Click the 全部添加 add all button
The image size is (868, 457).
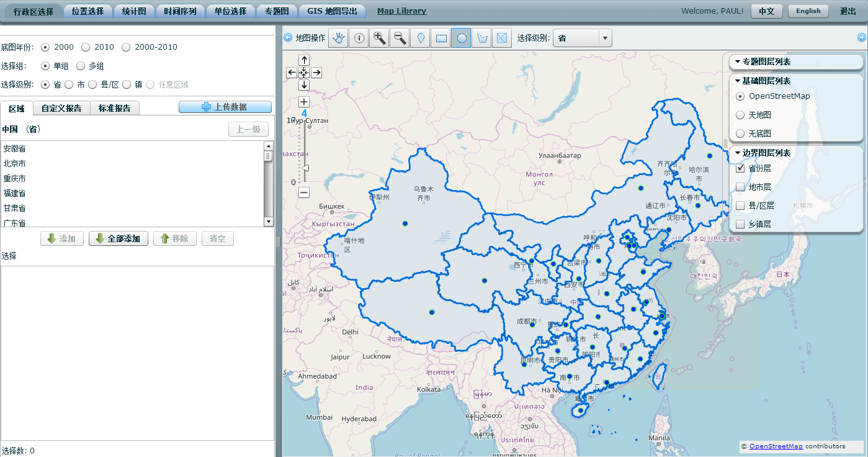pos(119,238)
